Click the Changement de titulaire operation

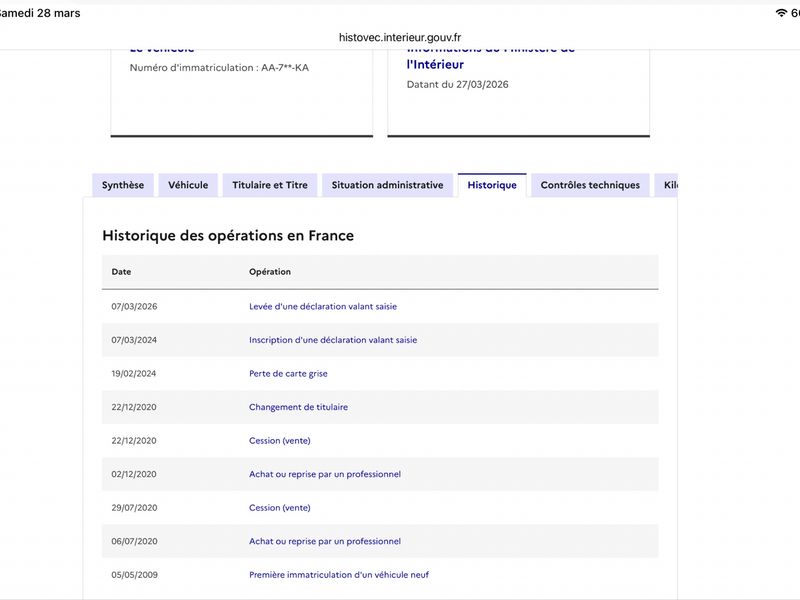(x=298, y=407)
